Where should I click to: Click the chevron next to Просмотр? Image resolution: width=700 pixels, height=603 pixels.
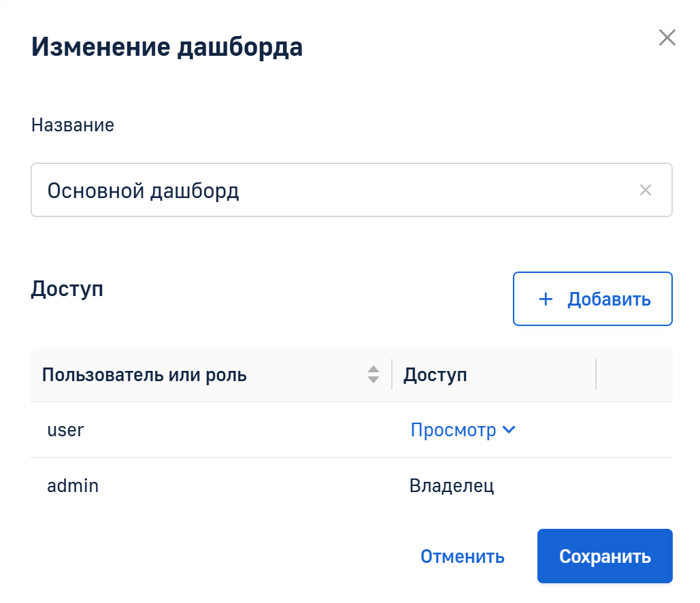(509, 430)
